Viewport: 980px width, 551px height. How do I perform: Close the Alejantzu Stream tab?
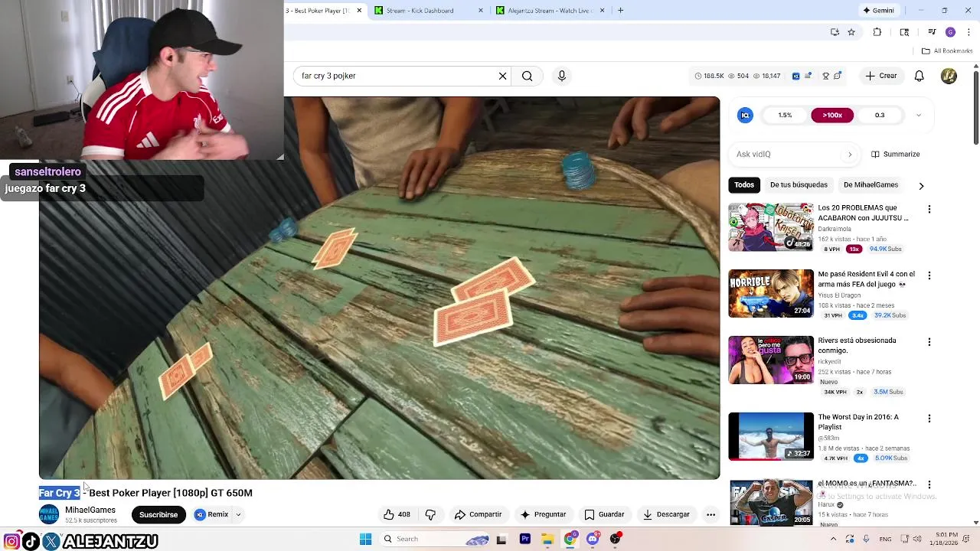(x=602, y=11)
